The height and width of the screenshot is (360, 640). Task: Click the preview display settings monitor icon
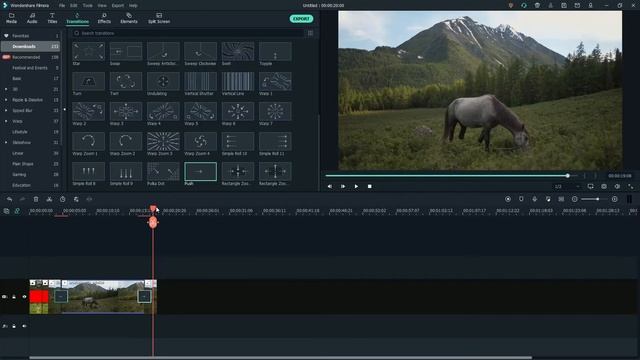[591, 187]
